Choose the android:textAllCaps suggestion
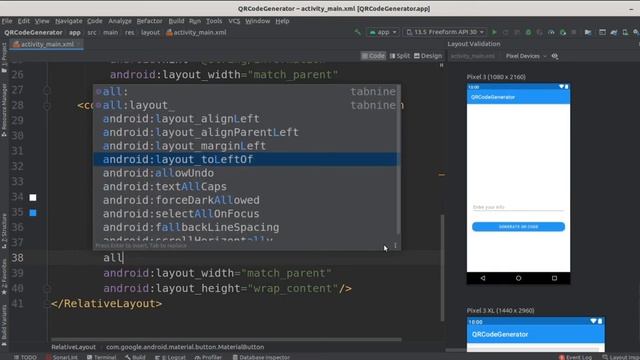 click(x=245, y=187)
